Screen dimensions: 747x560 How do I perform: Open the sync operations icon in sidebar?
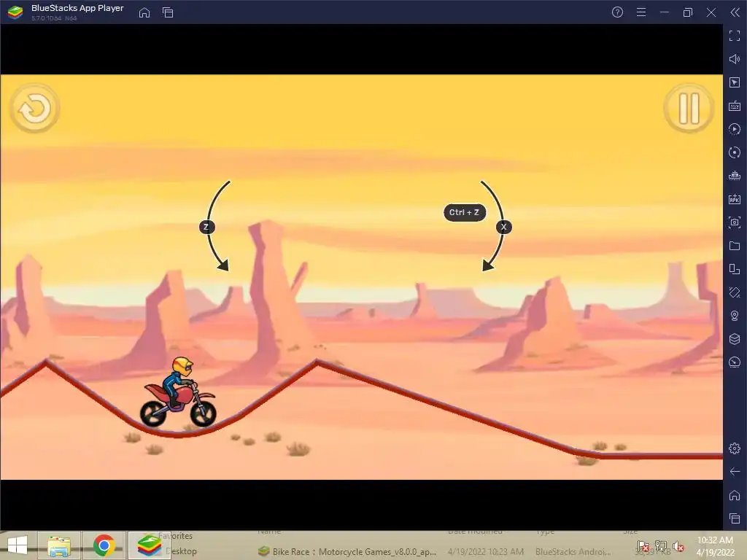pyautogui.click(x=735, y=152)
